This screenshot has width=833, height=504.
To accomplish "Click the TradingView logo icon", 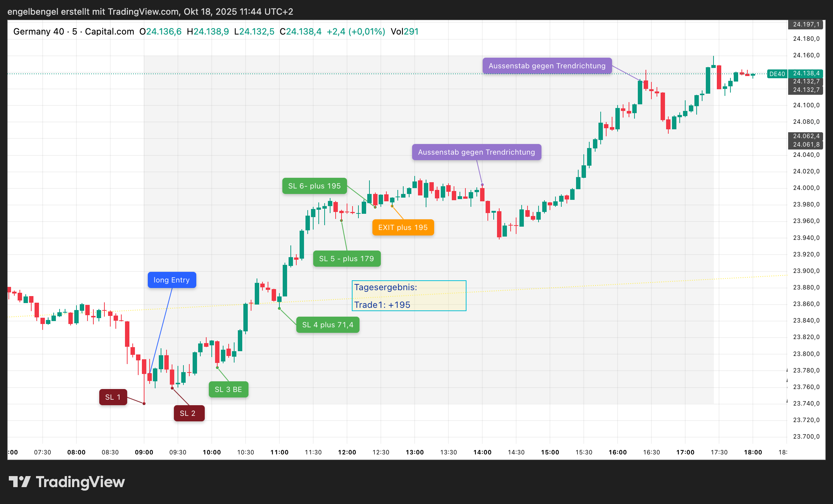I will click(x=19, y=482).
